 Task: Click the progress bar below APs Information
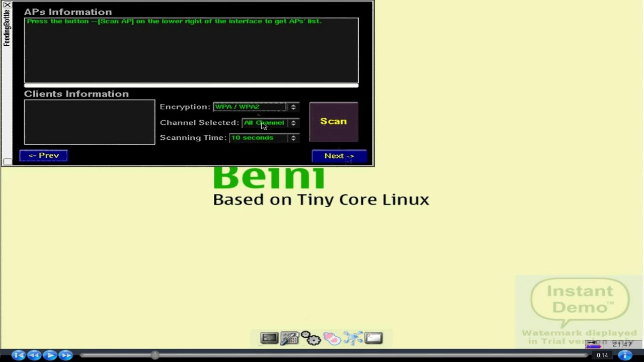191,85
